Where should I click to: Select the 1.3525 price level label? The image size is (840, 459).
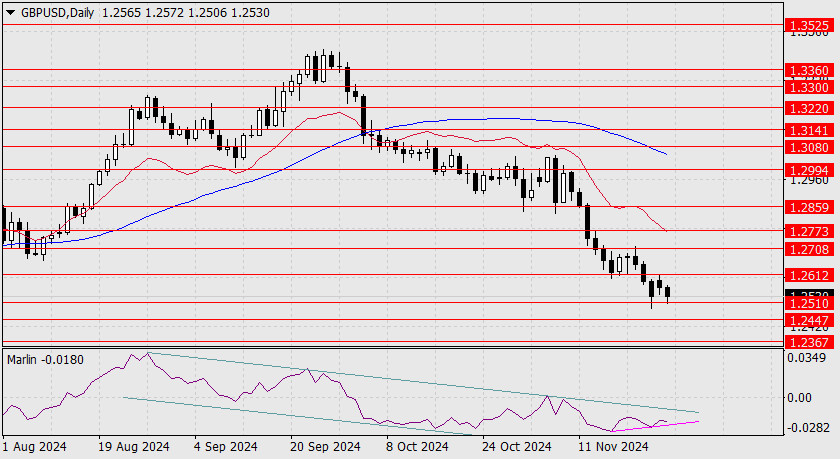[809, 25]
